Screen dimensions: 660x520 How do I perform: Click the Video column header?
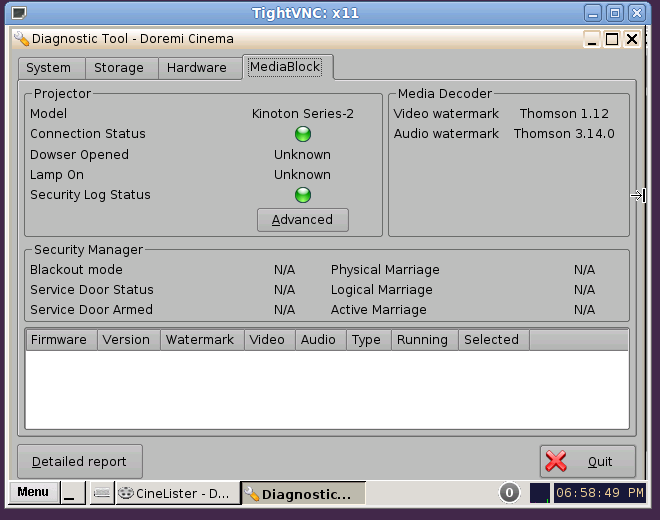[270, 340]
